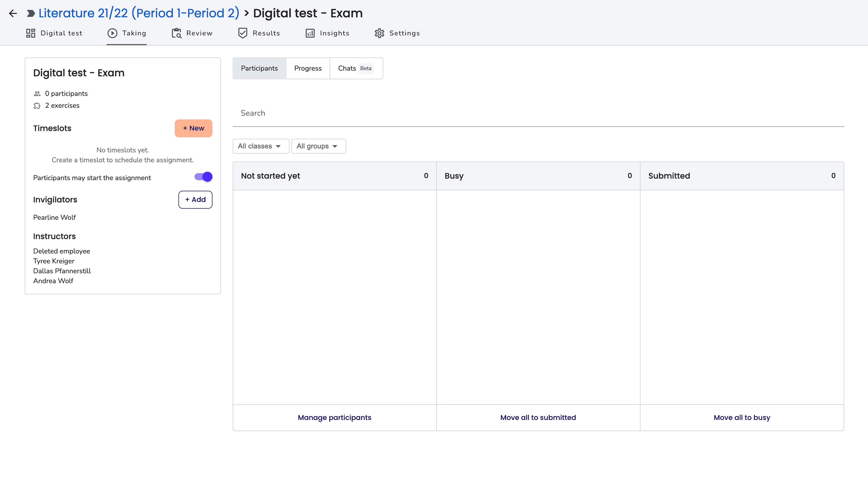Click invigilator name Pearline Wolf
868x498 pixels.
pos(54,218)
